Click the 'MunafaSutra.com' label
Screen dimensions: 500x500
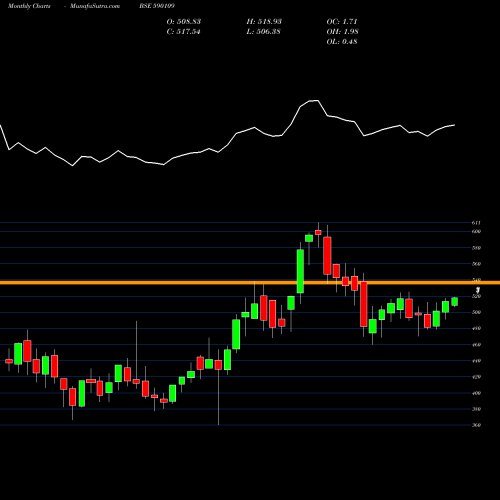click(95, 6)
